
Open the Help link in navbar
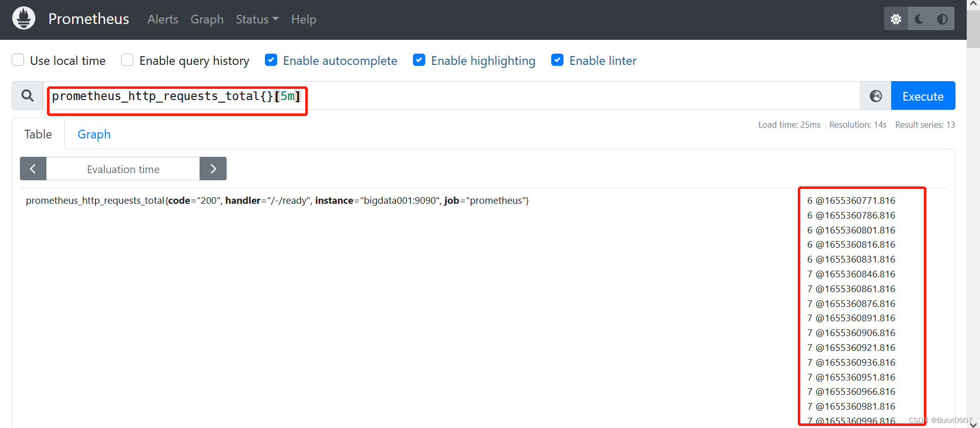click(x=304, y=19)
